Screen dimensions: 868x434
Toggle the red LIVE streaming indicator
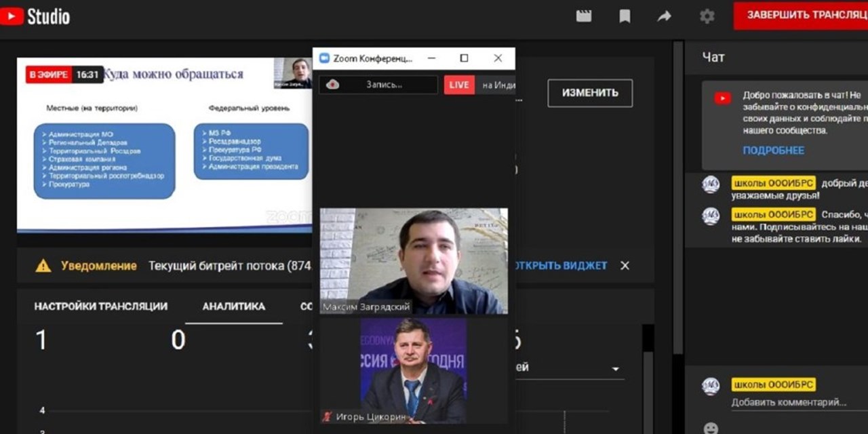458,84
